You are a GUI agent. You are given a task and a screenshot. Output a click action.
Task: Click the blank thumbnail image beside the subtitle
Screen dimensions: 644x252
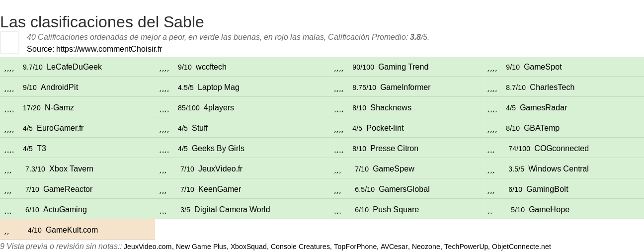pos(9,42)
